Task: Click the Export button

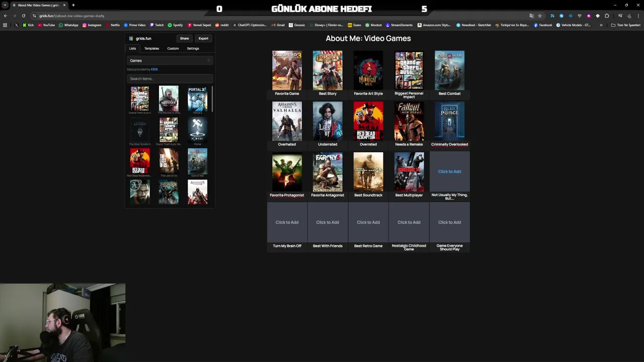Action: (203, 38)
